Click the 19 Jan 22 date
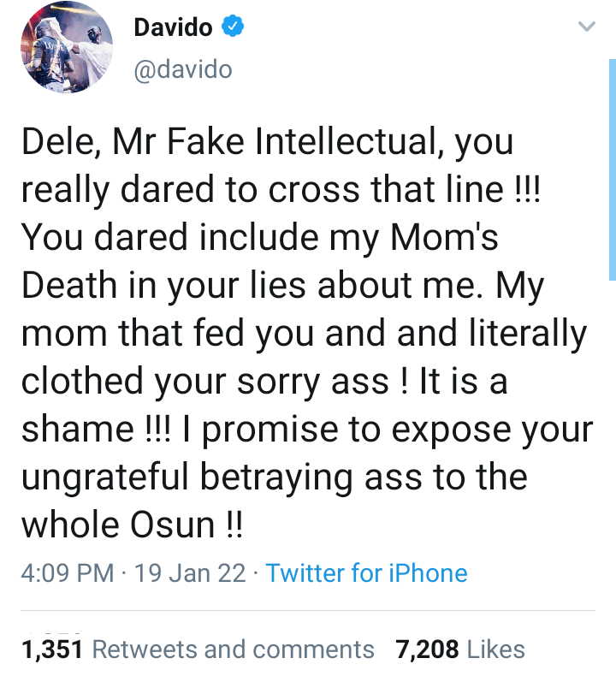This screenshot has width=616, height=676. click(190, 572)
